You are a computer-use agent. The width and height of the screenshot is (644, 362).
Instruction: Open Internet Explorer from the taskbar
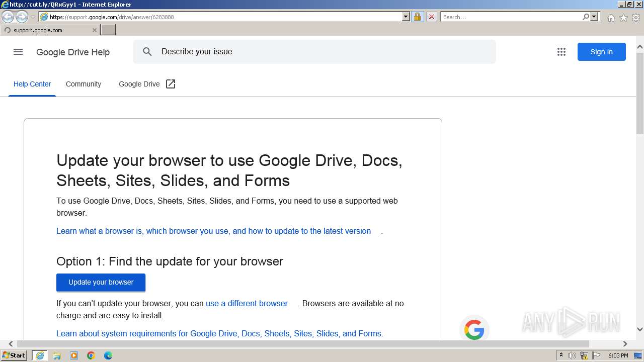[40, 355]
